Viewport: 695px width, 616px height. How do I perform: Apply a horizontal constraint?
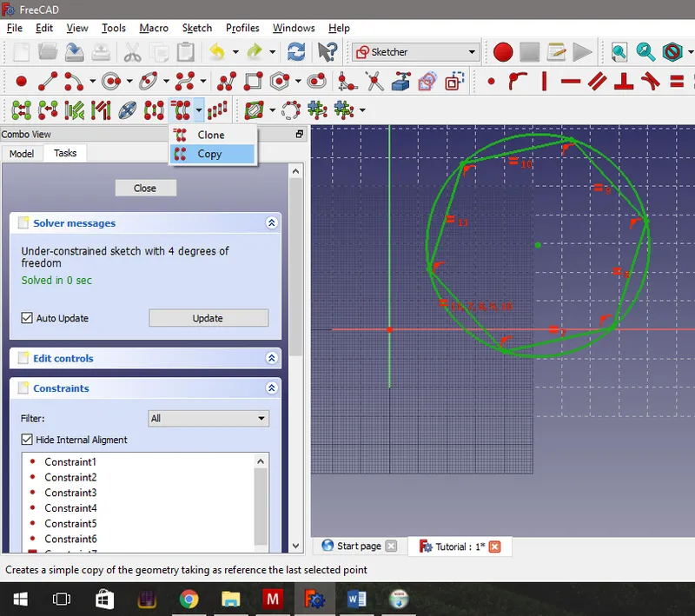click(570, 83)
